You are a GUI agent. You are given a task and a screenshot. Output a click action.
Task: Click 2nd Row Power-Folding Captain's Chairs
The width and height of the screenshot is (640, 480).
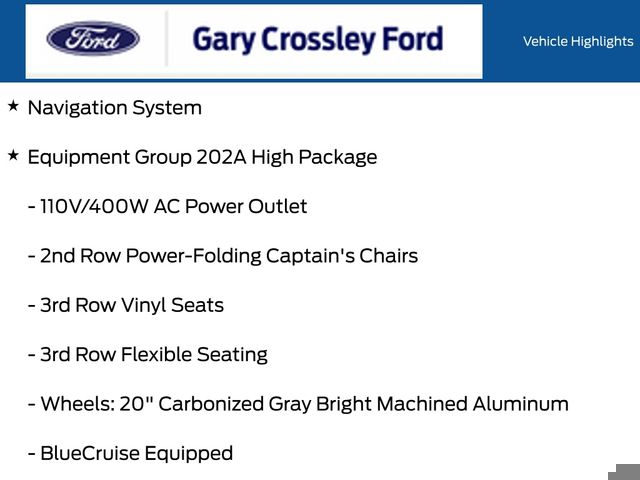(229, 256)
